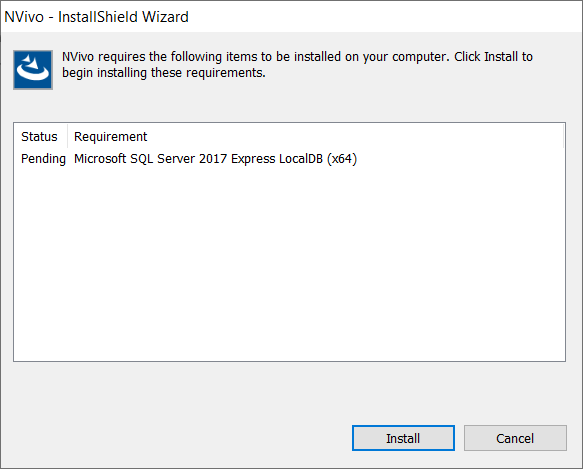The image size is (583, 469).
Task: Click the gray area between the message and list
Action: (289, 106)
